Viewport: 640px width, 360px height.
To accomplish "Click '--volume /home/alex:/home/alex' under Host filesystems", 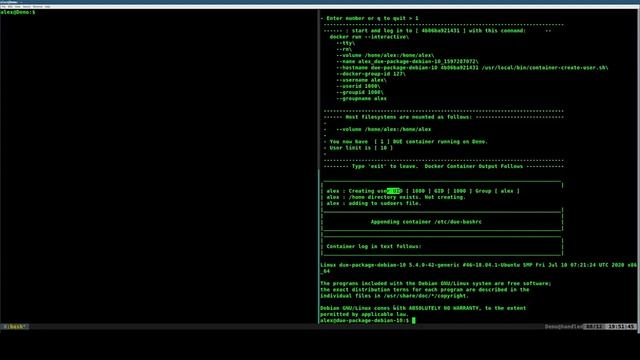I will [384, 129].
